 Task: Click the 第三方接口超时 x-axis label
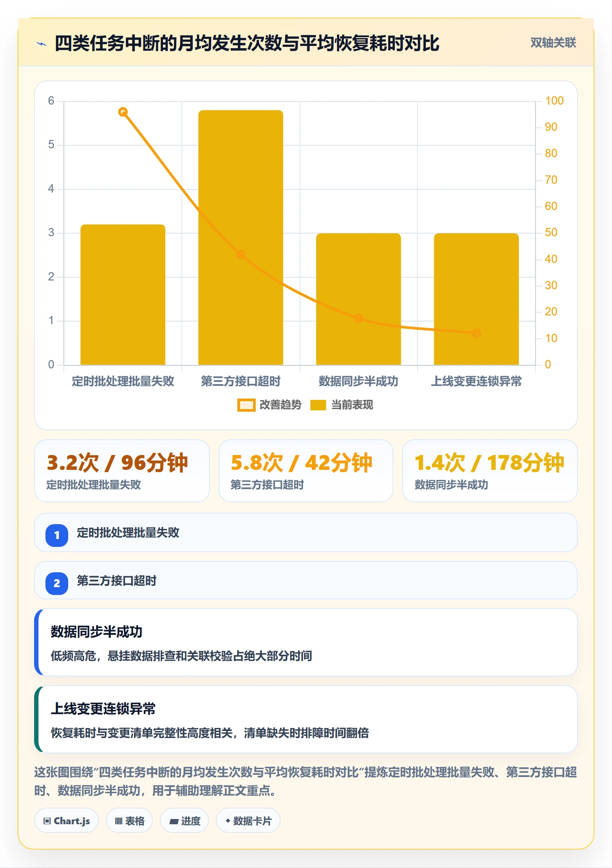click(x=241, y=381)
